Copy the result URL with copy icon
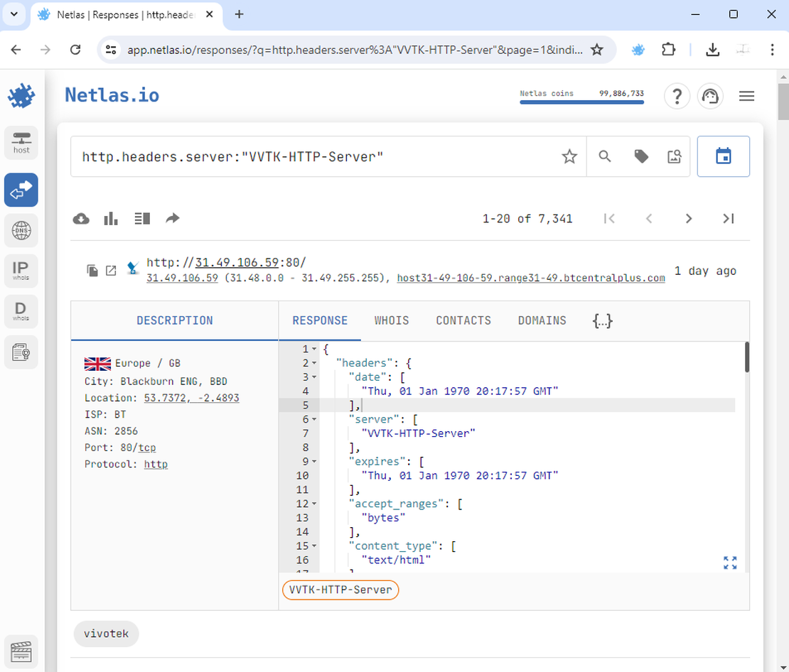 coord(92,271)
